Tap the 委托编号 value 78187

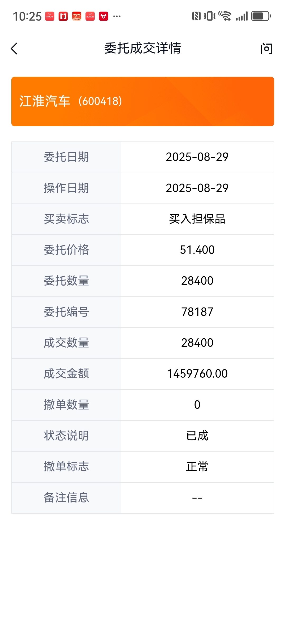pyautogui.click(x=197, y=312)
